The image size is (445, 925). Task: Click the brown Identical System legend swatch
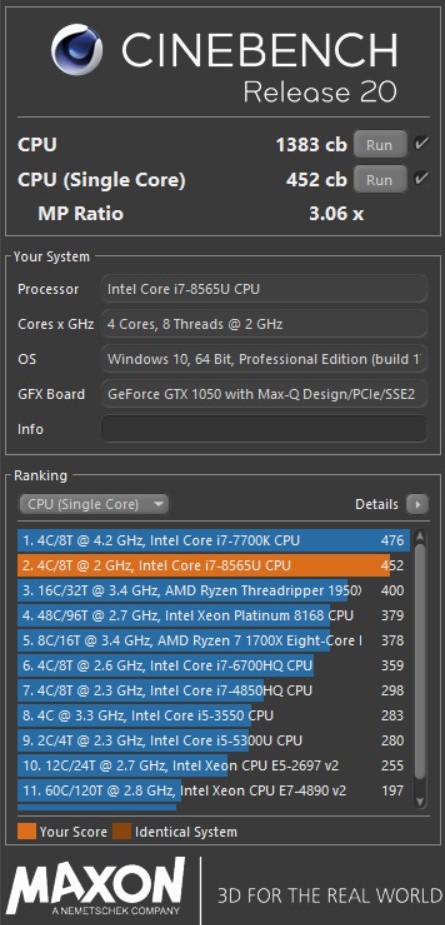122,832
